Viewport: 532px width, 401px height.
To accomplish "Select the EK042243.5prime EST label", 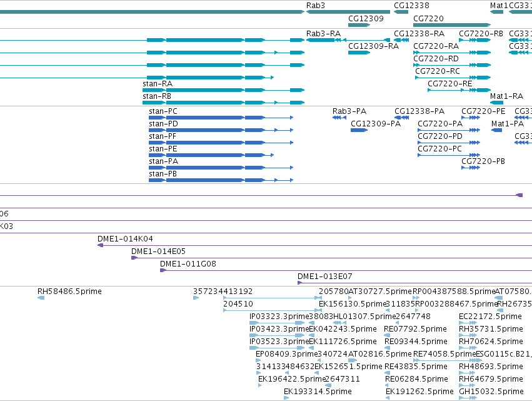I will (343, 329).
